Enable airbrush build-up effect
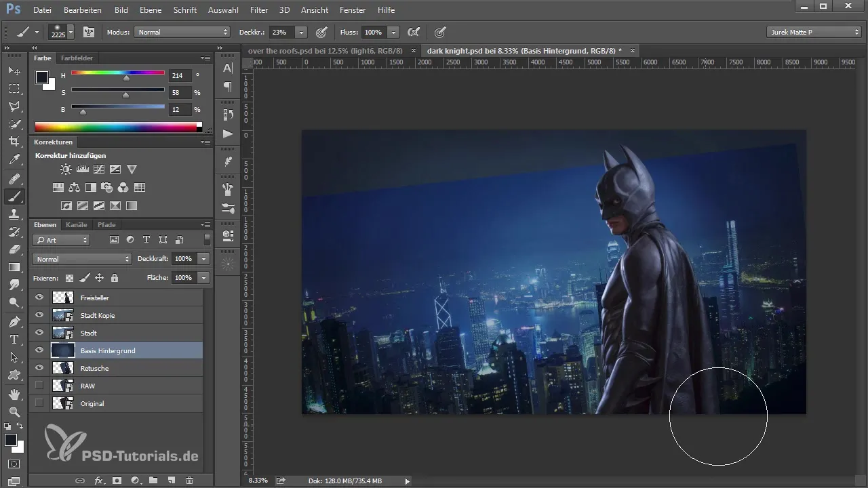Image resolution: width=868 pixels, height=488 pixels. [413, 32]
